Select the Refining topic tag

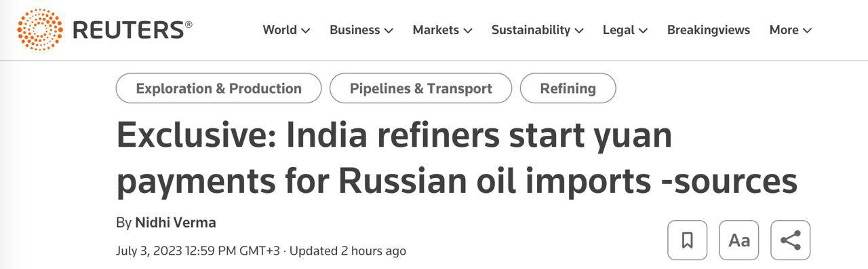(568, 88)
